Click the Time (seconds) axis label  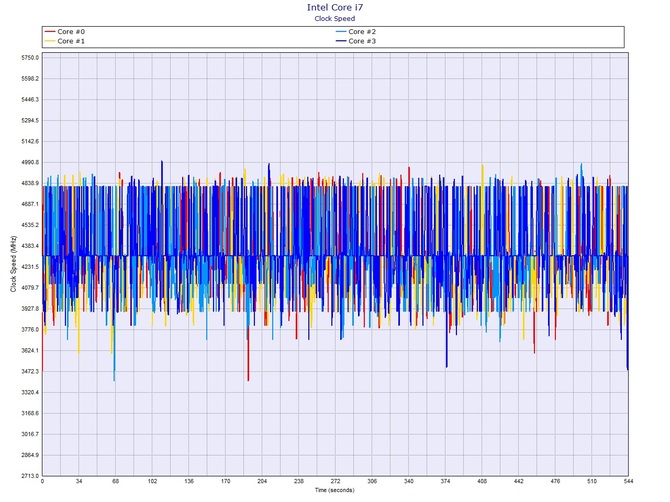point(335,491)
